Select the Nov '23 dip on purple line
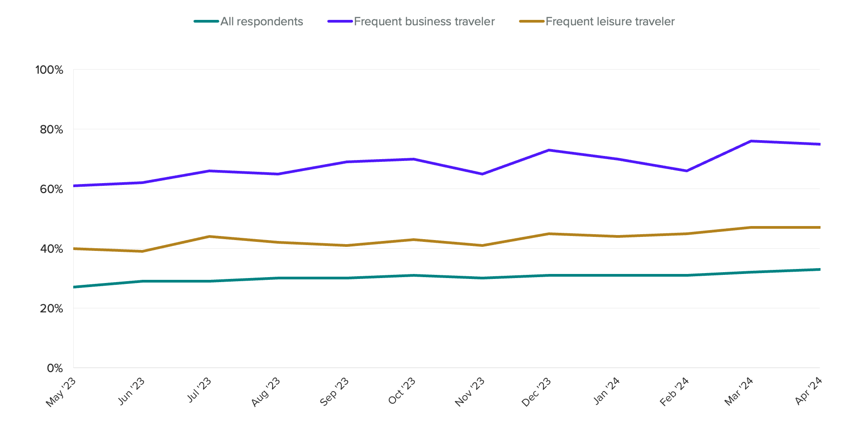 (482, 174)
